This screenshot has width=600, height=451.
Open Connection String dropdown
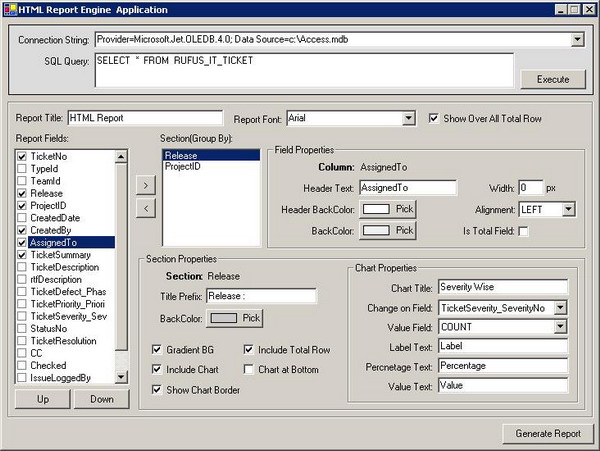coord(577,39)
